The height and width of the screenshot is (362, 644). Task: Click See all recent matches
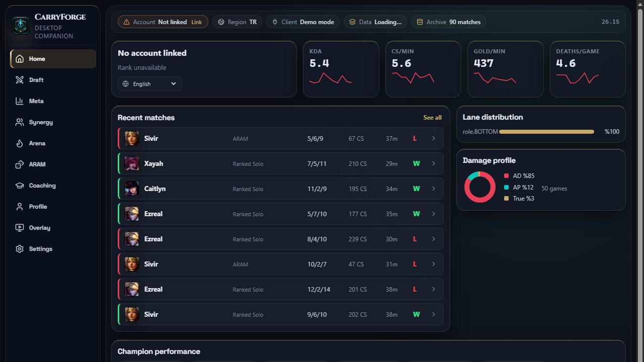pyautogui.click(x=433, y=118)
